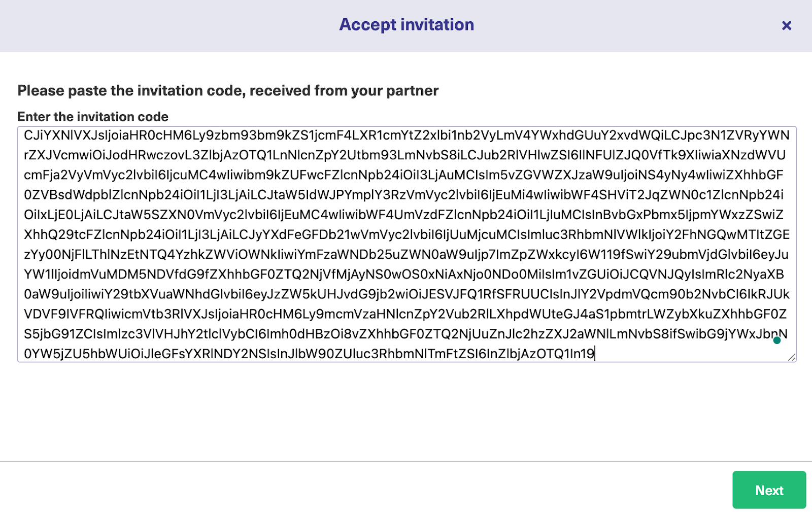Screen dimensions: 812x514
Task: Select the close icon in dialog header
Action: (x=787, y=26)
